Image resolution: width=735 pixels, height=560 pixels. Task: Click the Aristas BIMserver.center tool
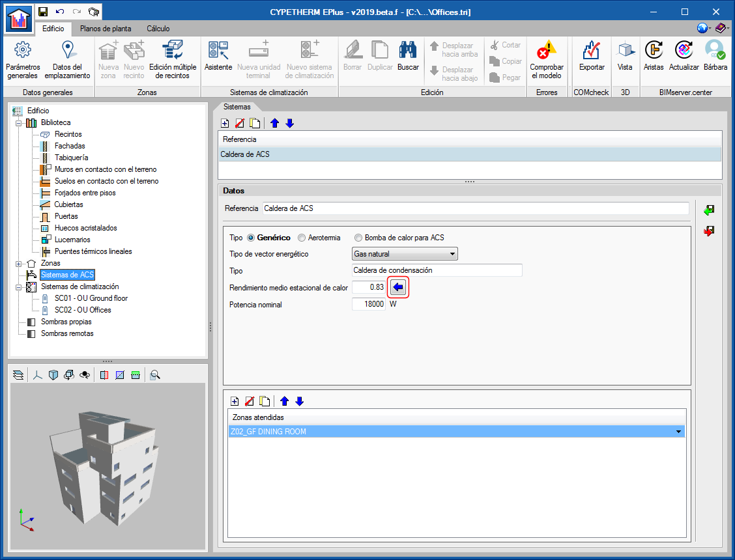tap(654, 57)
